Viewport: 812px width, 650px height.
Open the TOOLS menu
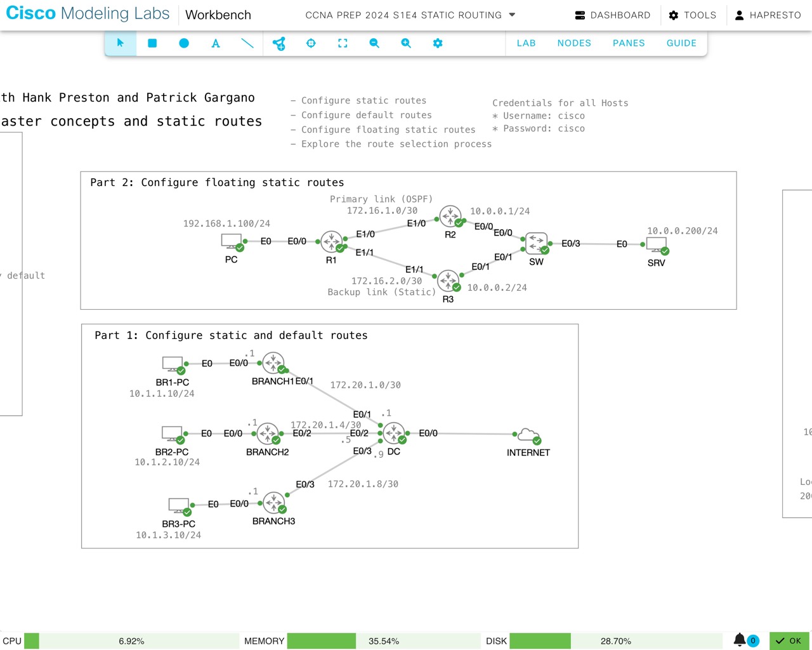[x=693, y=15]
